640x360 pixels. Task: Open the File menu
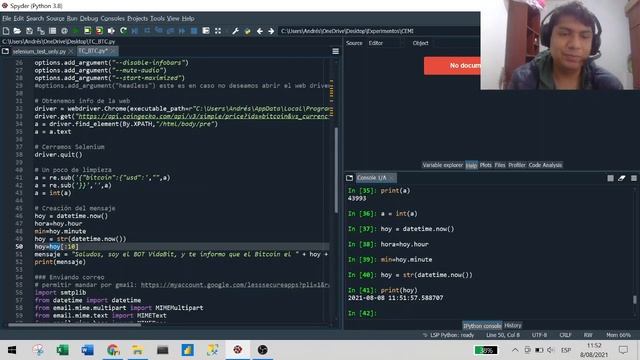point(7,18)
